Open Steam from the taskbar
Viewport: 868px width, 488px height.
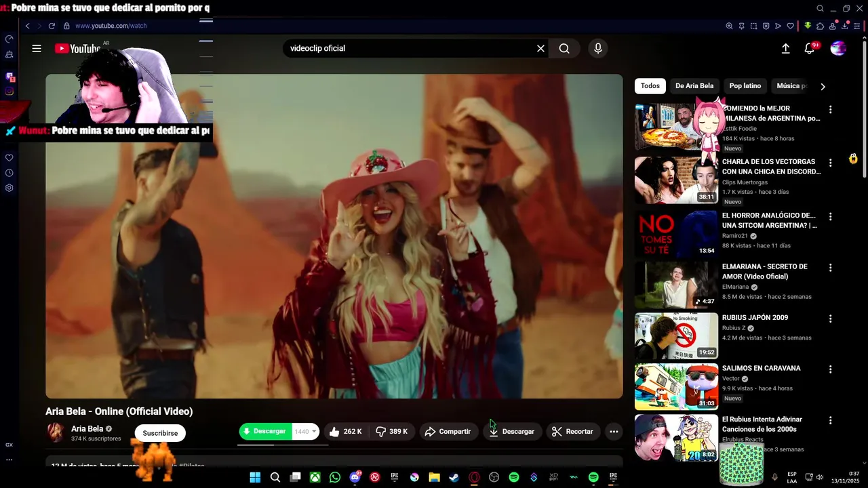click(454, 477)
